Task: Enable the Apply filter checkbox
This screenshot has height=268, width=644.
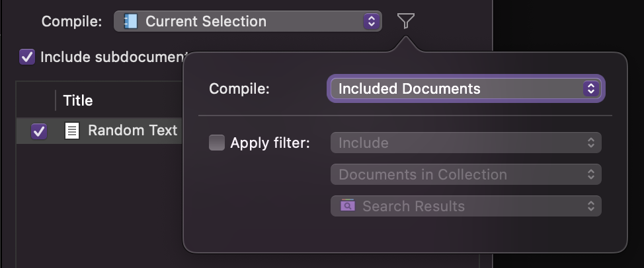Action: [217, 143]
